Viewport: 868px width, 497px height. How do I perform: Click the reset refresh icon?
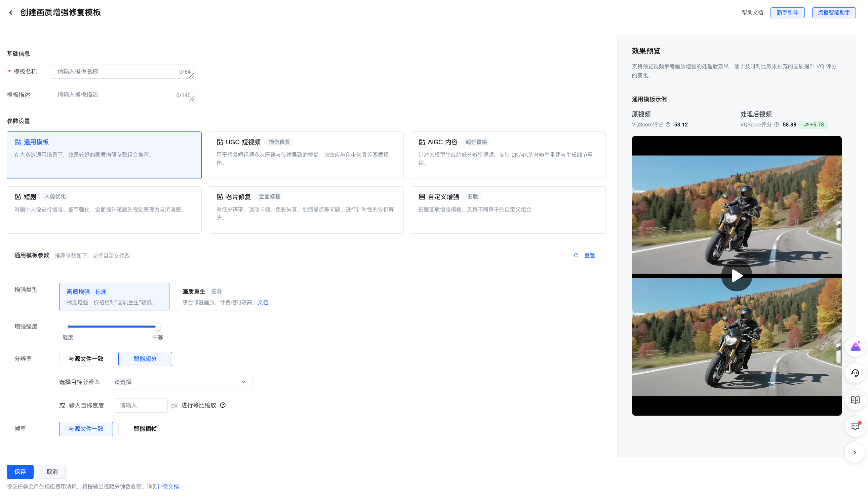(x=576, y=255)
